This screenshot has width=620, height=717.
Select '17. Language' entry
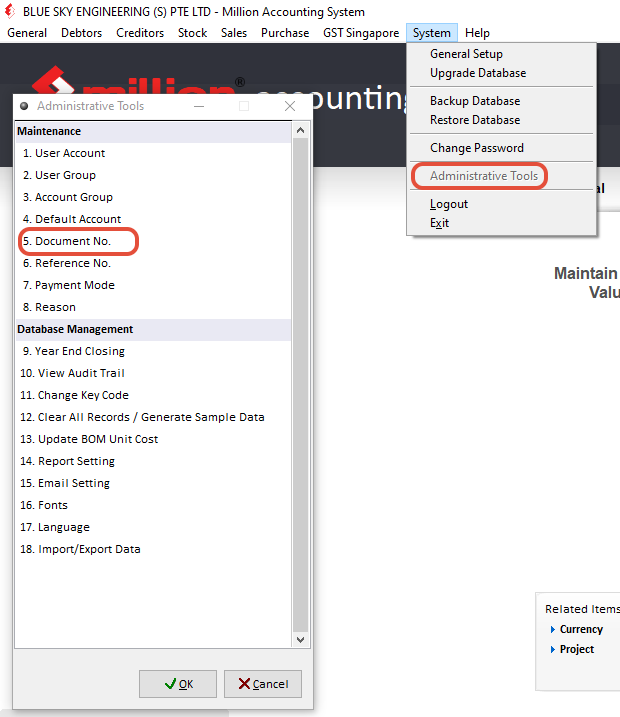point(154,527)
